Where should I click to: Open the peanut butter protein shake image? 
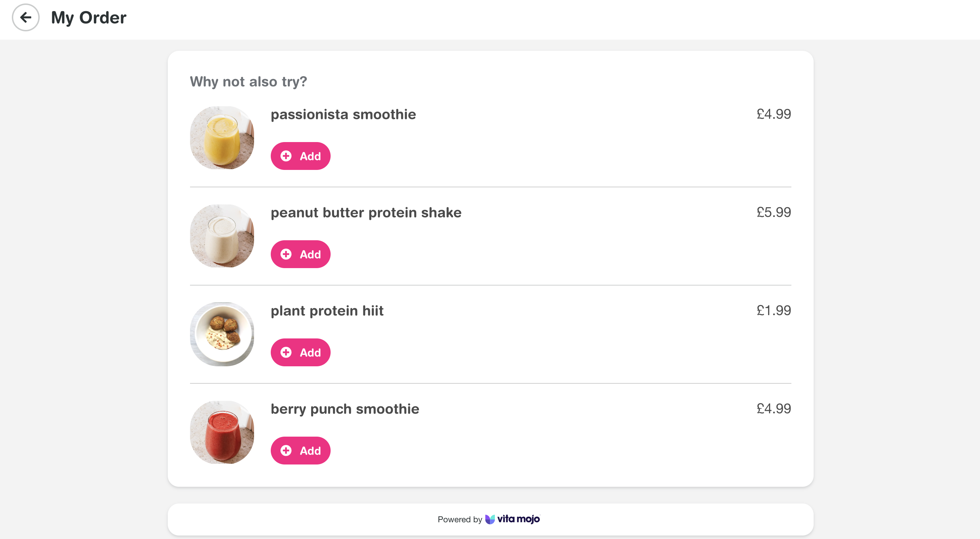point(222,236)
